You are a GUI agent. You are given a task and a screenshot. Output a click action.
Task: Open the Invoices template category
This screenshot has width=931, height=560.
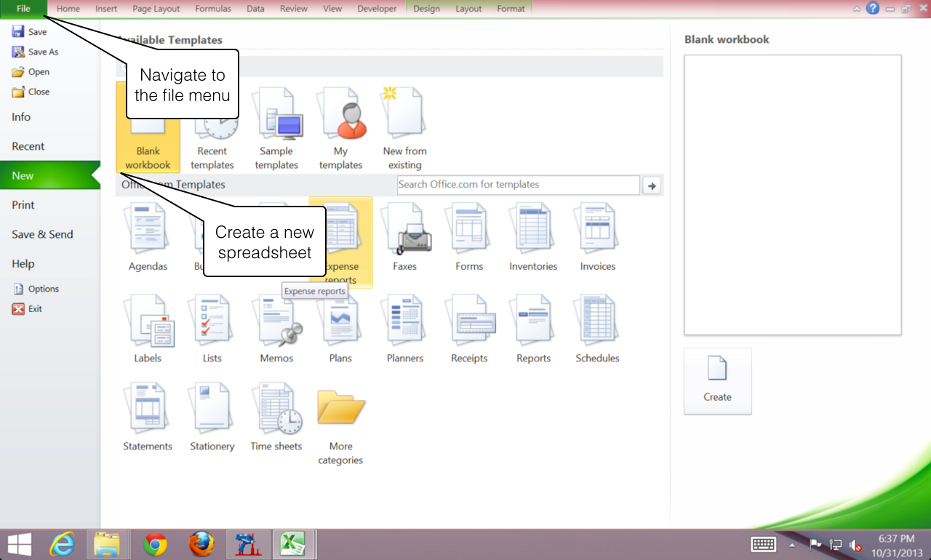point(596,233)
